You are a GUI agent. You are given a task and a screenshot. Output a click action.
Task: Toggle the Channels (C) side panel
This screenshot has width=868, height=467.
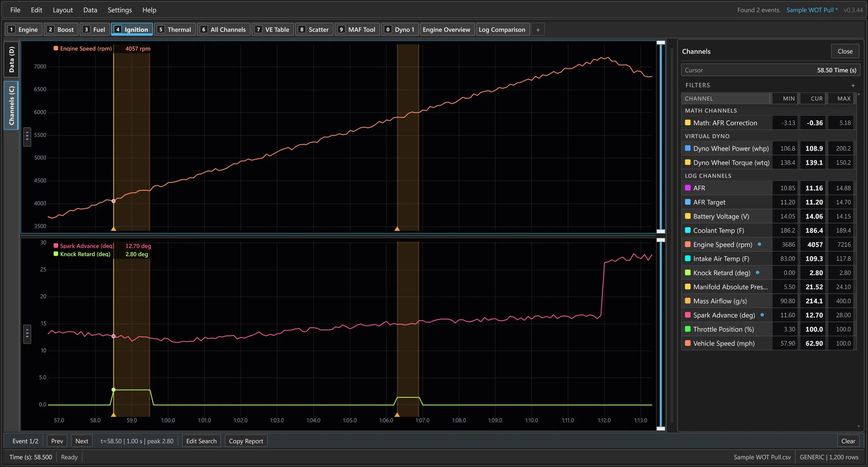[11, 105]
